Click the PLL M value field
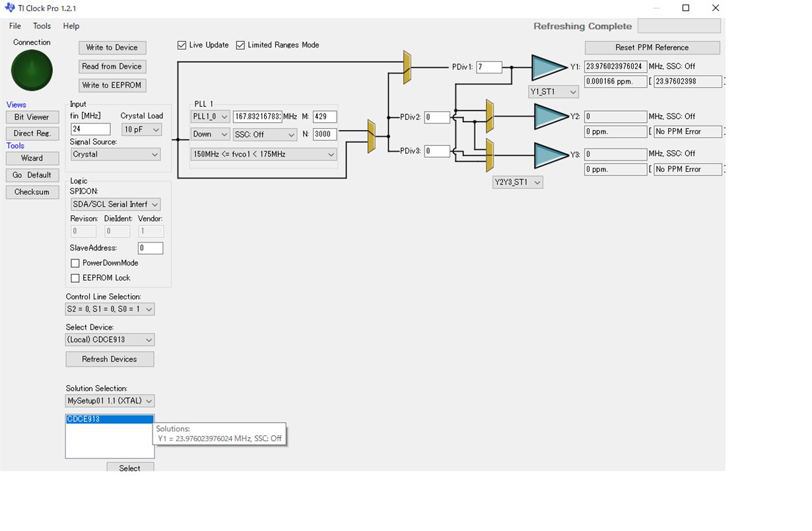The width and height of the screenshot is (812, 531). click(325, 117)
